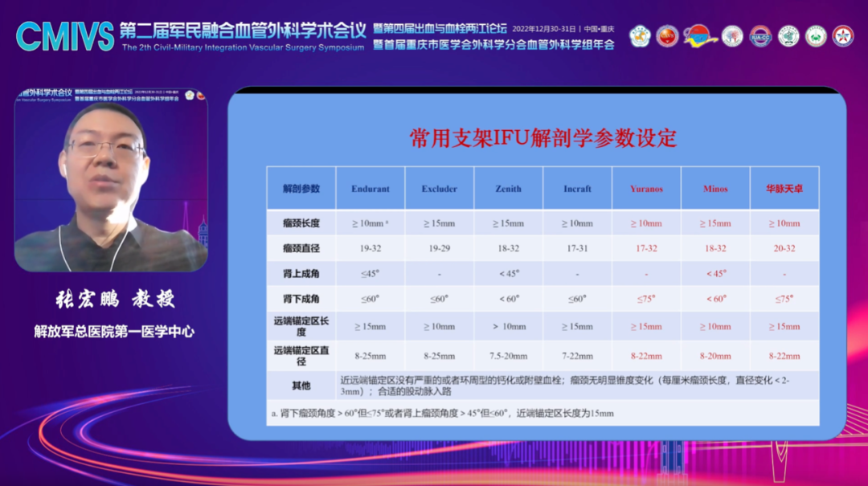This screenshot has width=868, height=486.
Task: Click the Minos column header
Action: (x=715, y=188)
